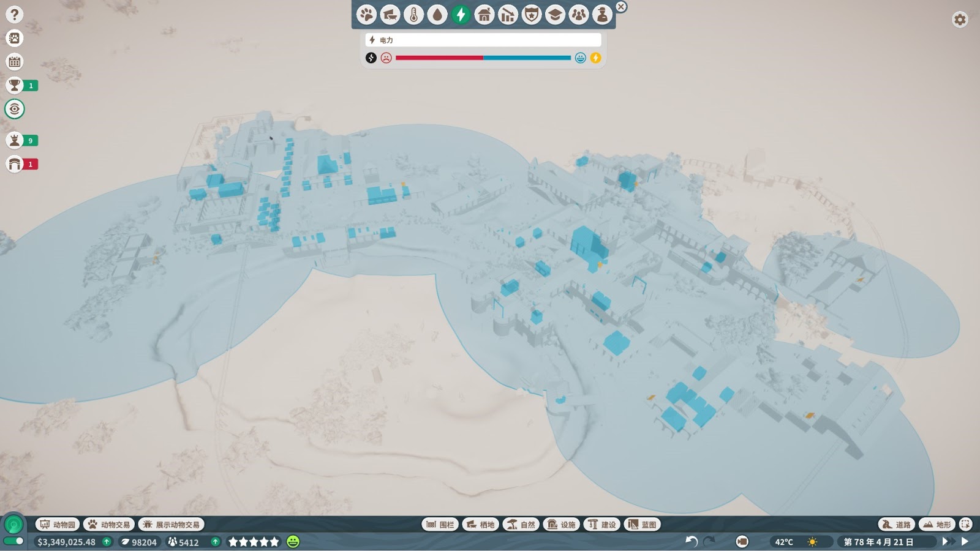Open the 自然 nature build tab
The height and width of the screenshot is (551, 980).
[521, 525]
